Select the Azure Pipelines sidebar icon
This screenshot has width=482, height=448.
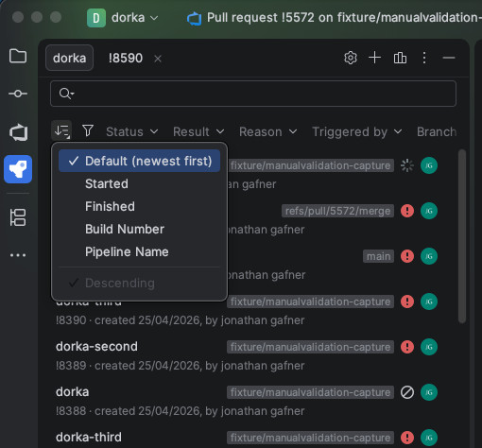(18, 169)
